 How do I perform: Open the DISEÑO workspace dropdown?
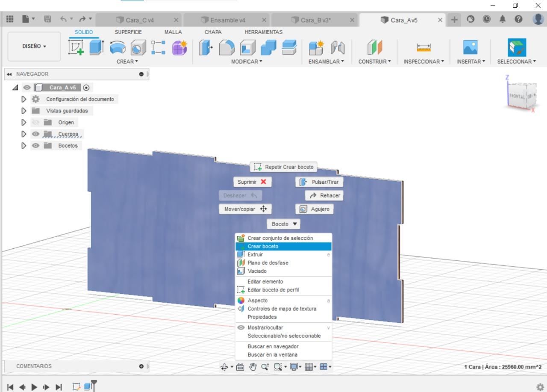(x=34, y=47)
